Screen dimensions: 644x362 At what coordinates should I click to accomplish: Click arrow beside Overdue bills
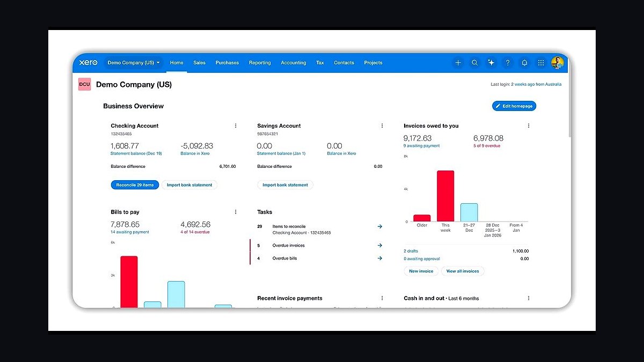pos(380,258)
